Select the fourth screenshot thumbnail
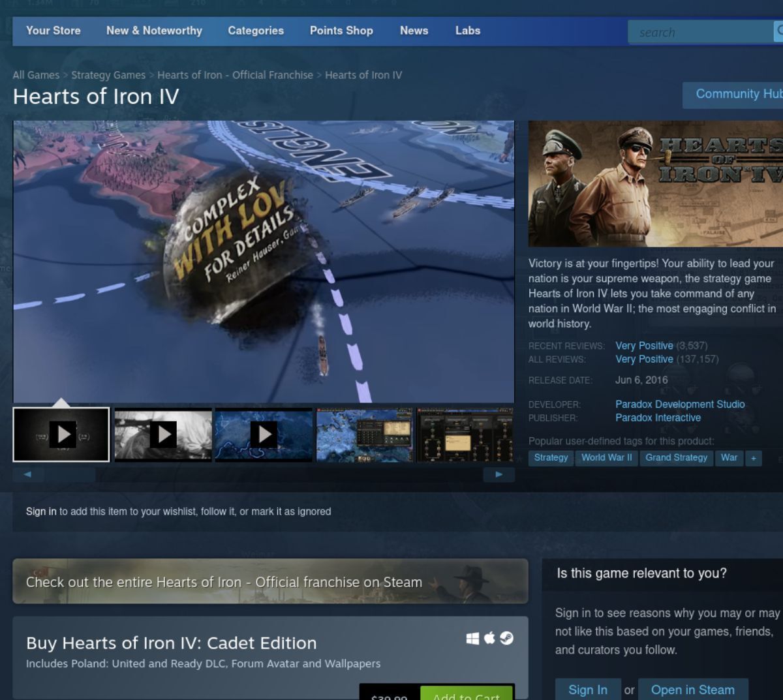The width and height of the screenshot is (783, 700). (365, 434)
